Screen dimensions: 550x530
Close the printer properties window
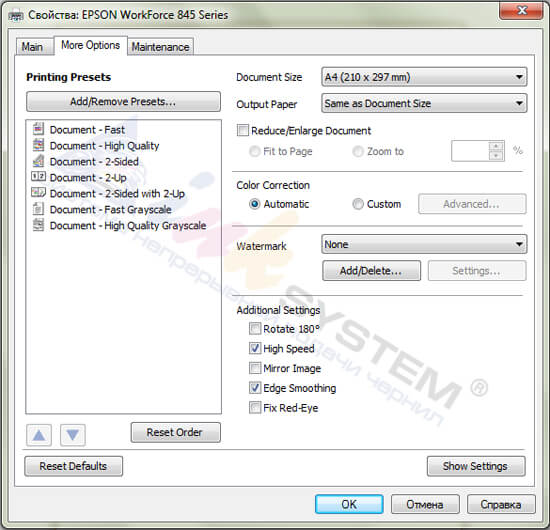coord(522,11)
